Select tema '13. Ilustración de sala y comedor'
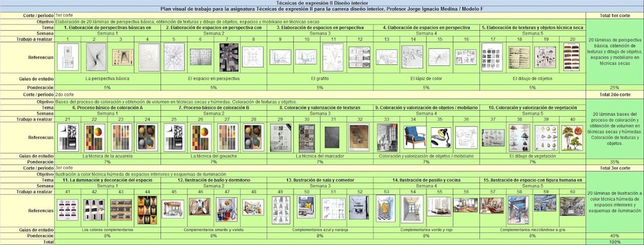Image resolution: width=644 pixels, height=245 pixels. click(x=320, y=180)
